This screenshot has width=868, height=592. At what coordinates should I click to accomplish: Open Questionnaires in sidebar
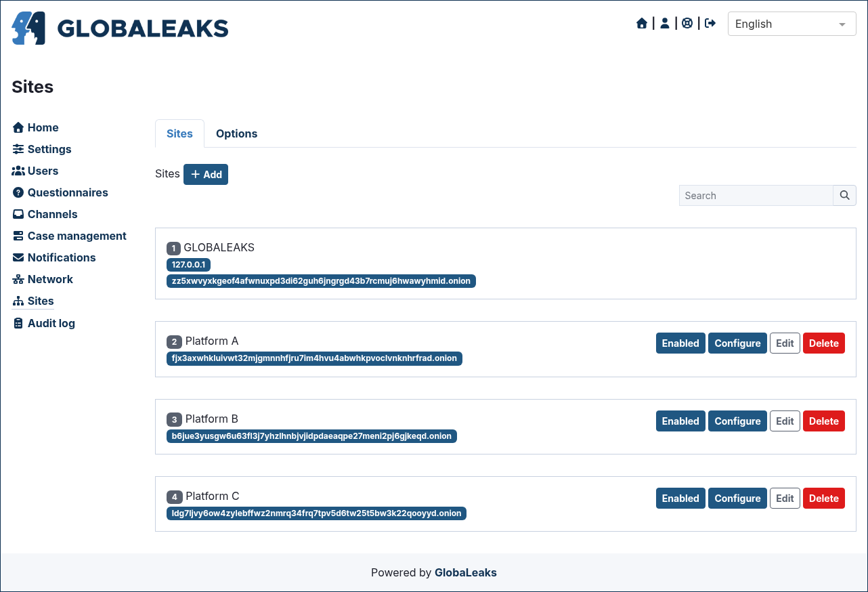pyautogui.click(x=61, y=192)
